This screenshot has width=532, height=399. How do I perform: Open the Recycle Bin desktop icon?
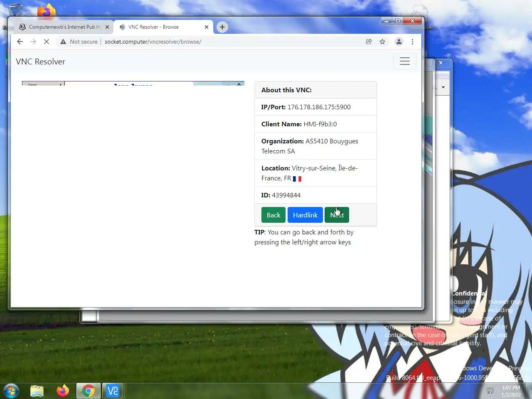15,10
